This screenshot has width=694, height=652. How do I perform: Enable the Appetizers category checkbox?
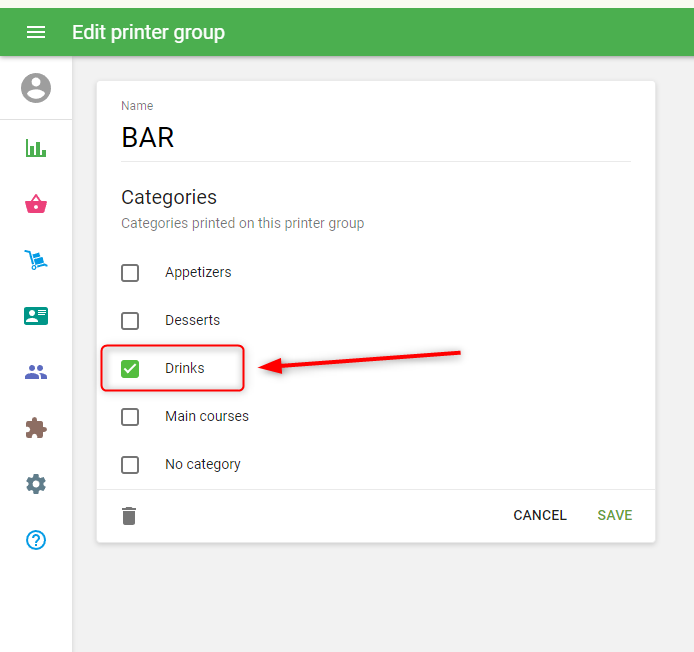point(130,273)
